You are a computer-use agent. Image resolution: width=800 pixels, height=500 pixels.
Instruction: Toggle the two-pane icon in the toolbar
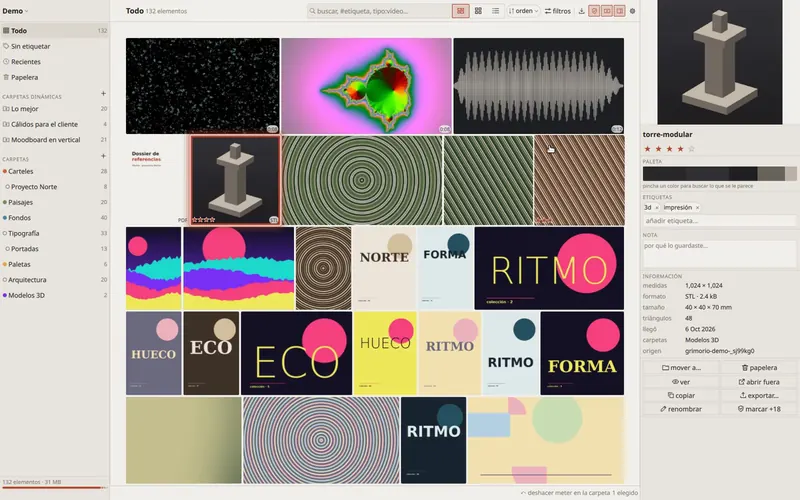pos(607,11)
